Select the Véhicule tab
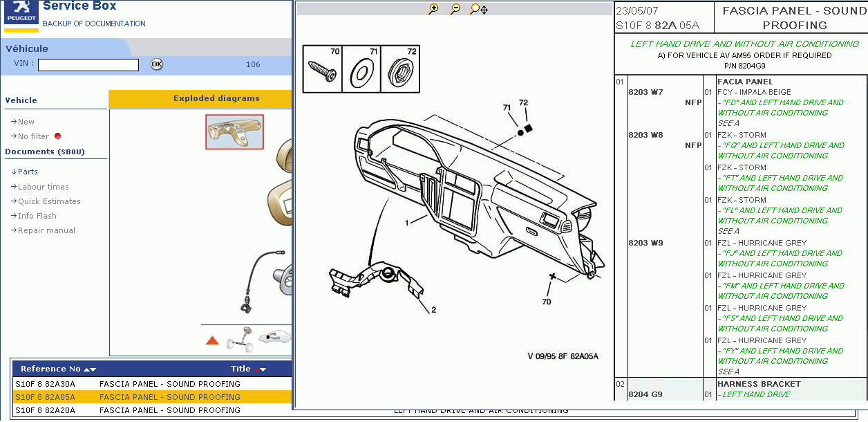Viewport: 868px width, 422px height. click(x=28, y=48)
